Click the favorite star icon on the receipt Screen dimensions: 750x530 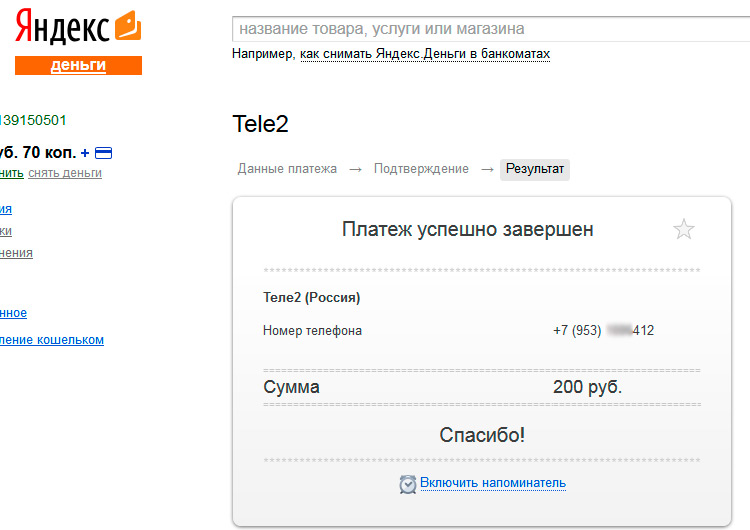684,230
